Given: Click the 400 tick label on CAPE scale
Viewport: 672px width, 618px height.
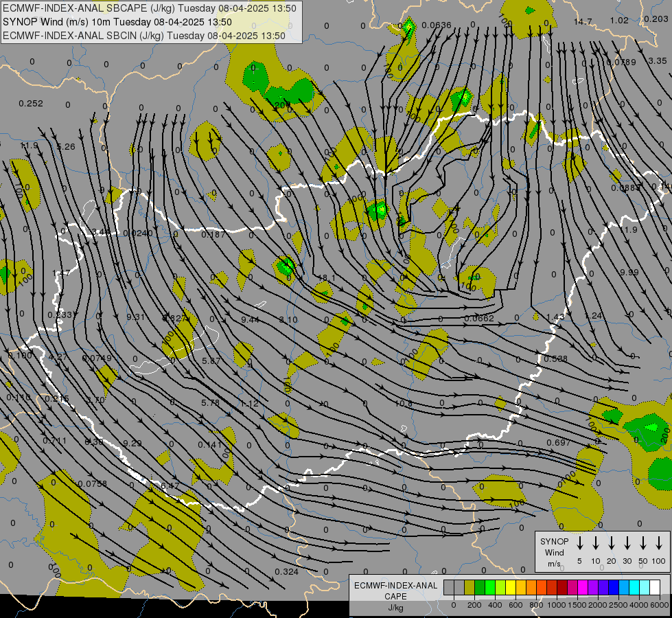Looking at the screenshot, I should 495,605.
